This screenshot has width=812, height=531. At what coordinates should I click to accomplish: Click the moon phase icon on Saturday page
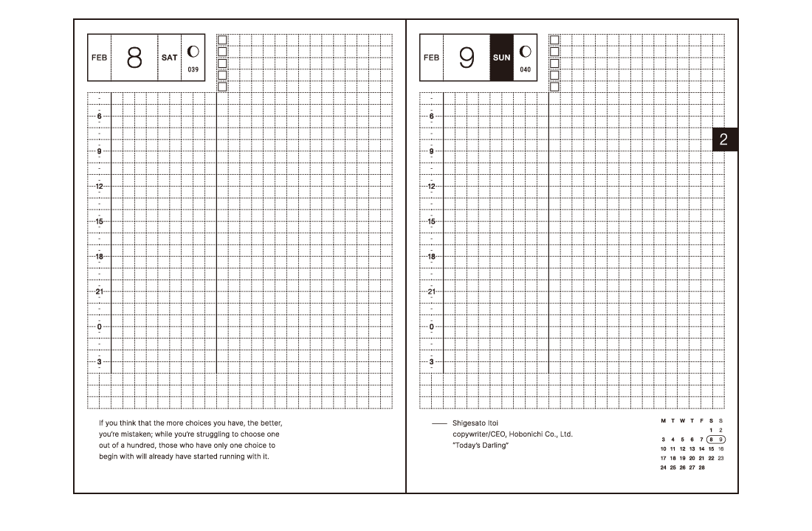point(193,52)
